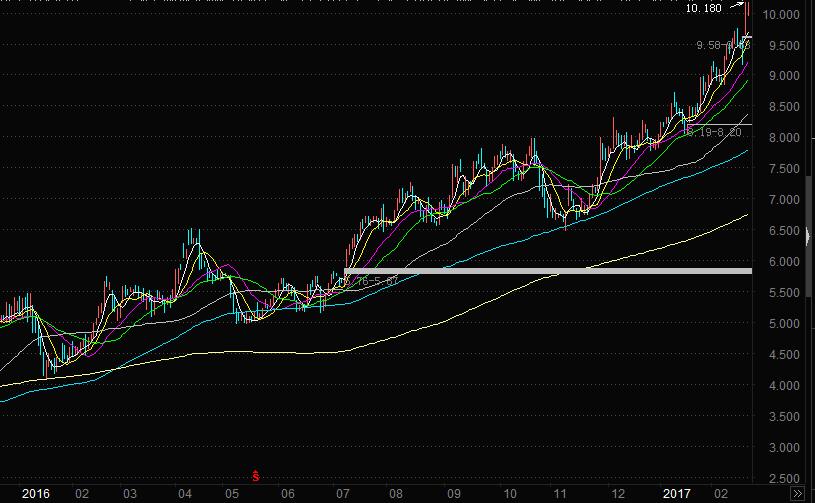The image size is (815, 503).
Task: Click the 8.19-8.20 gap annotation label
Action: (x=713, y=131)
